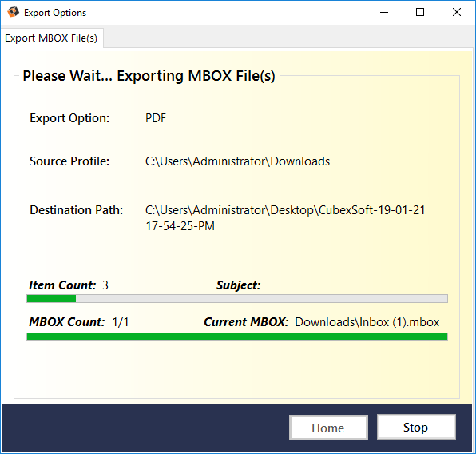Click the Item Count label
Viewport: 476px width, 454px height.
point(62,285)
